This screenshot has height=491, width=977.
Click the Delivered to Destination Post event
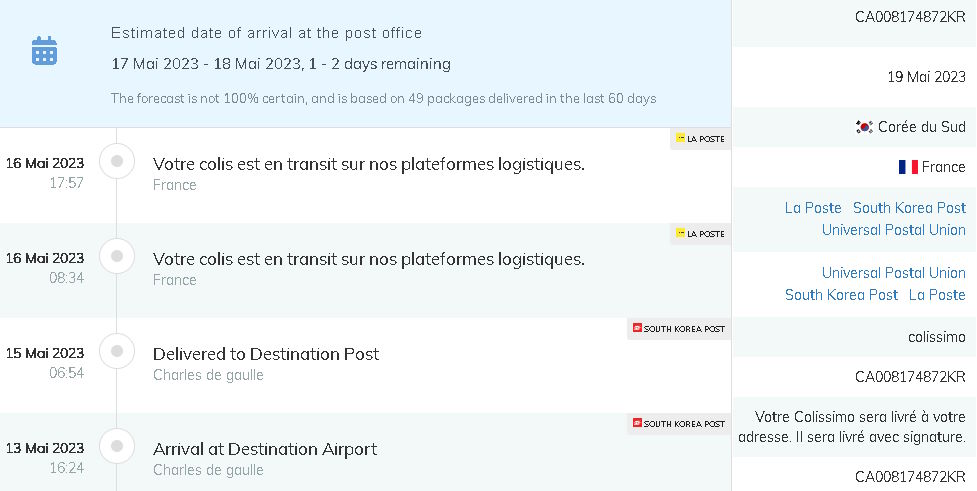coord(266,354)
